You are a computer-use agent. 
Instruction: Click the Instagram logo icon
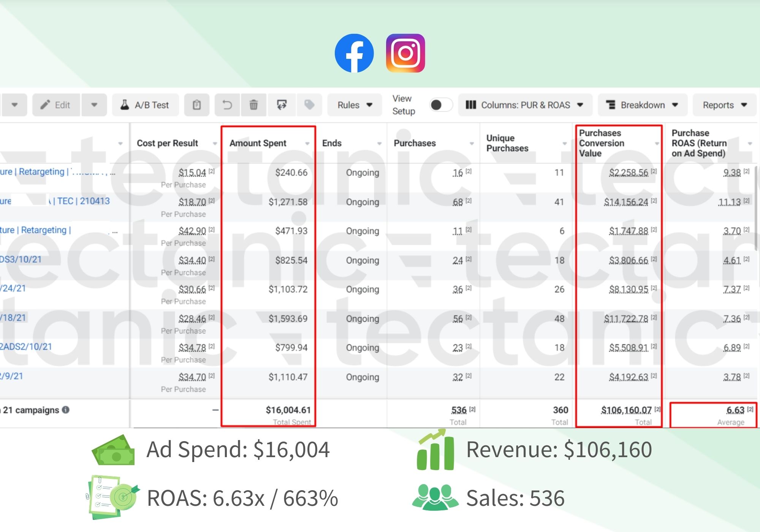coord(405,53)
